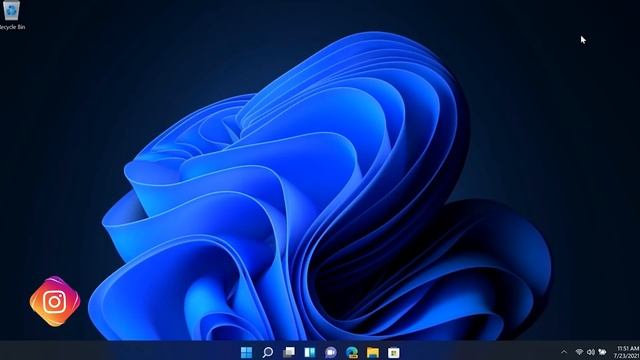Select the Recycle Bin desktop icon
This screenshot has width=640, height=360.
tap(11, 15)
